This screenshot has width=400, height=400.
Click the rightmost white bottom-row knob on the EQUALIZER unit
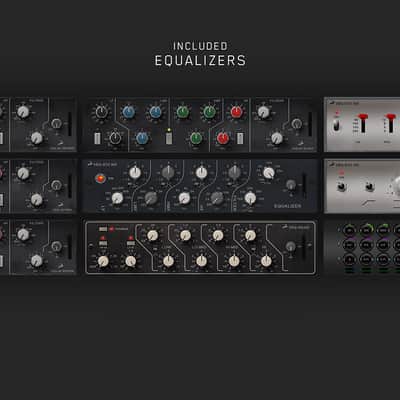click(250, 198)
